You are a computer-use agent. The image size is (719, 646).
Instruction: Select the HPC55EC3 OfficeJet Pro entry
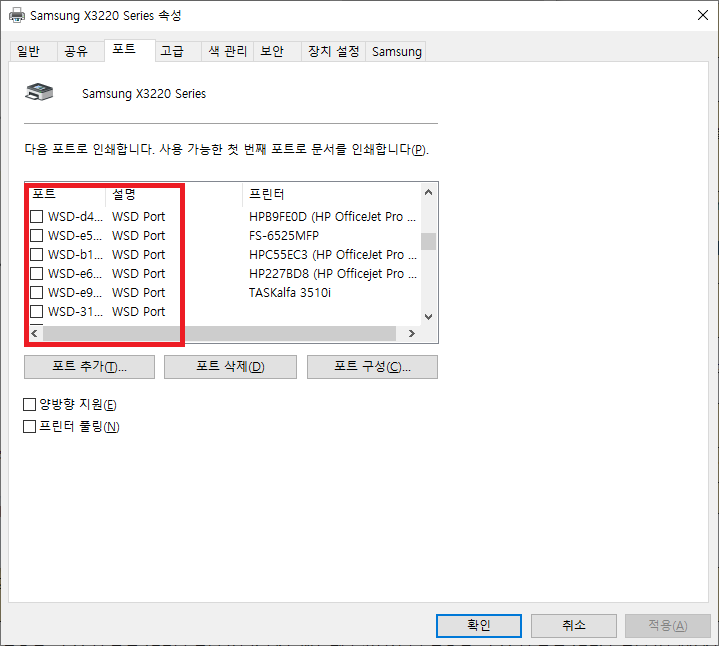pos(332,254)
